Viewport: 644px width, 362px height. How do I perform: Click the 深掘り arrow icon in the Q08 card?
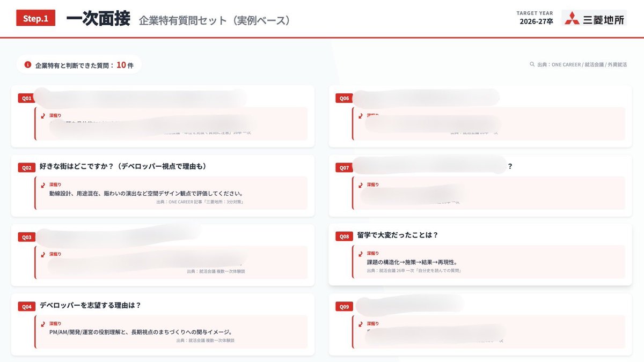click(x=361, y=254)
